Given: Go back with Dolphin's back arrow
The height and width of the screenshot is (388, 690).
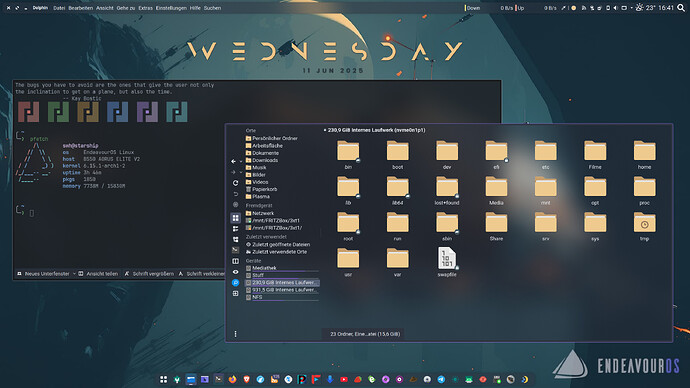Looking at the screenshot, I should (234, 161).
